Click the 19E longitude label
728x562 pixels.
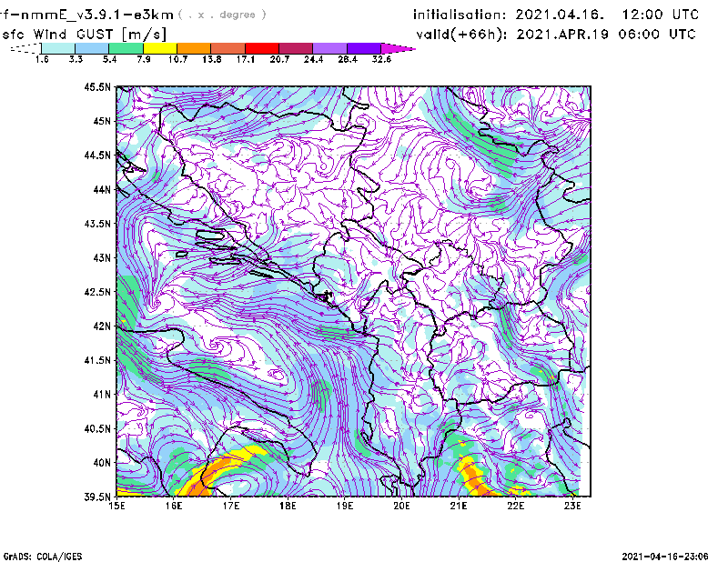[x=345, y=506]
